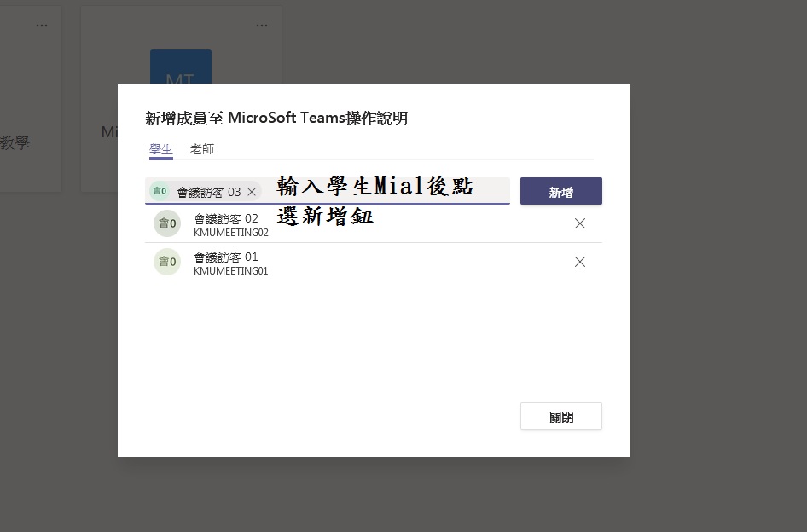807x532 pixels.
Task: Click the KMUMEETING02 account text
Action: pyautogui.click(x=231, y=233)
